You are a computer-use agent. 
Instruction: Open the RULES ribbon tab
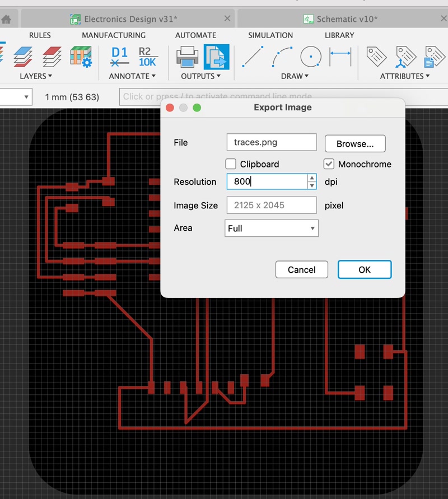coord(40,35)
